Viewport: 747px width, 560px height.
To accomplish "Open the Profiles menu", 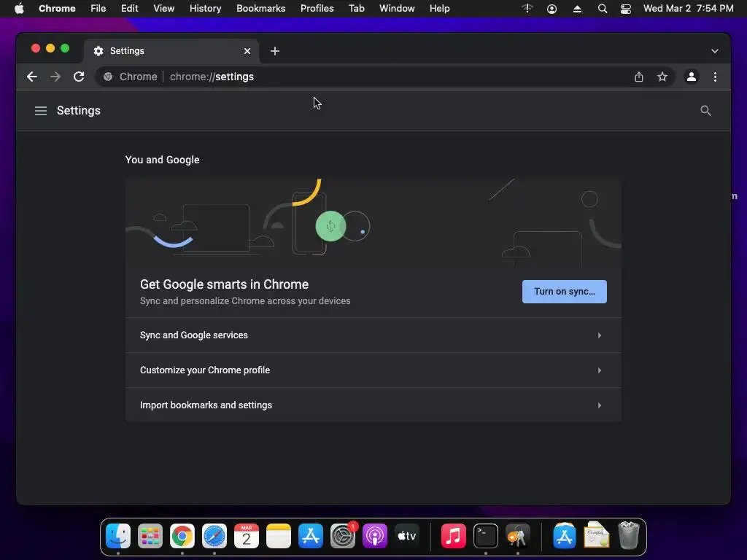I will 317,9.
